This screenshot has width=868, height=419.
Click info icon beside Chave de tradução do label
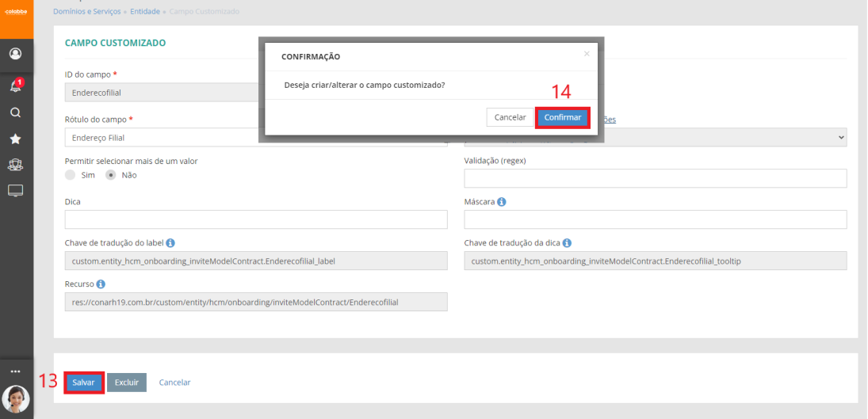coord(170,243)
